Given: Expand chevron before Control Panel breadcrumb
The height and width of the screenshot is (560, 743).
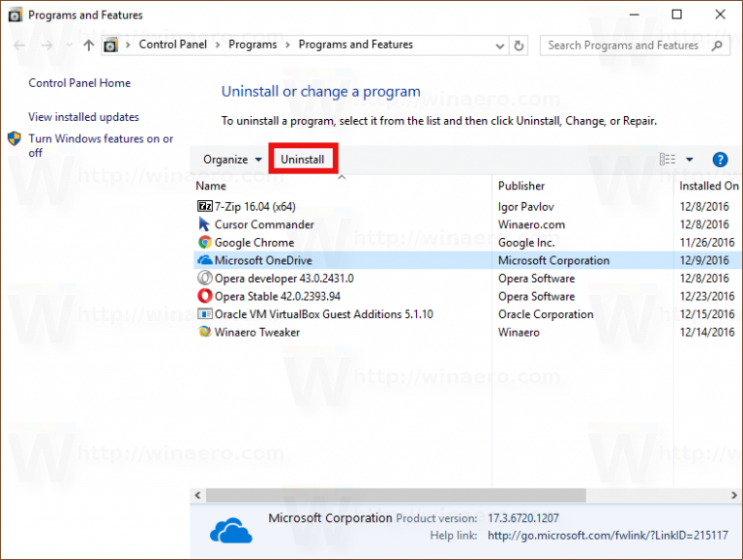Looking at the screenshot, I should pyautogui.click(x=128, y=45).
